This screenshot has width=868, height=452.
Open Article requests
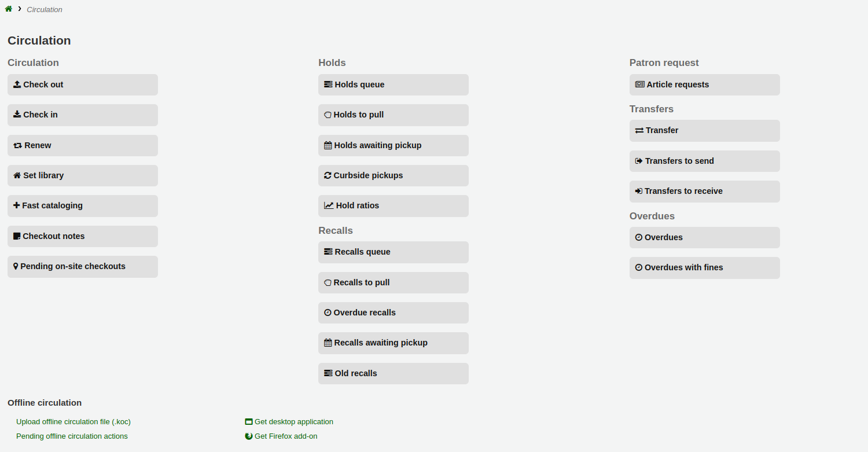click(x=704, y=84)
